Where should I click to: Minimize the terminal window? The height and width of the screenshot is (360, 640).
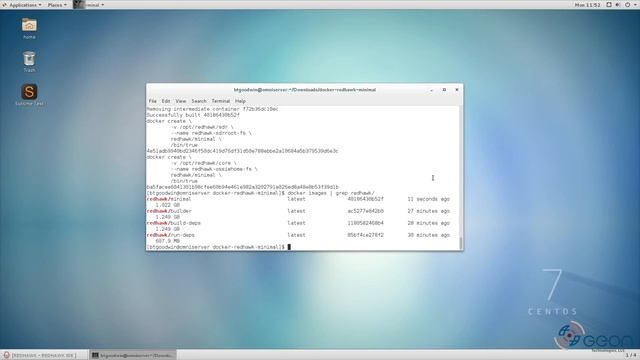click(x=431, y=90)
